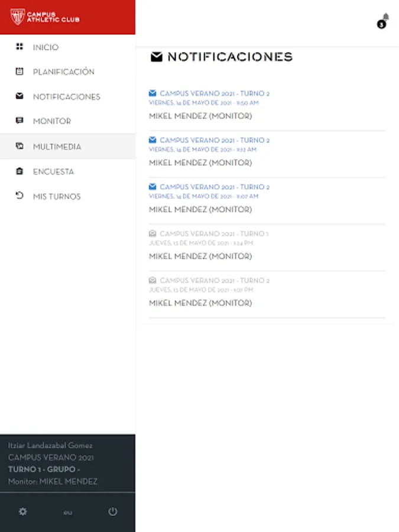399x532 pixels.
Task: Click the Mis Turnos menu label
Action: click(57, 196)
